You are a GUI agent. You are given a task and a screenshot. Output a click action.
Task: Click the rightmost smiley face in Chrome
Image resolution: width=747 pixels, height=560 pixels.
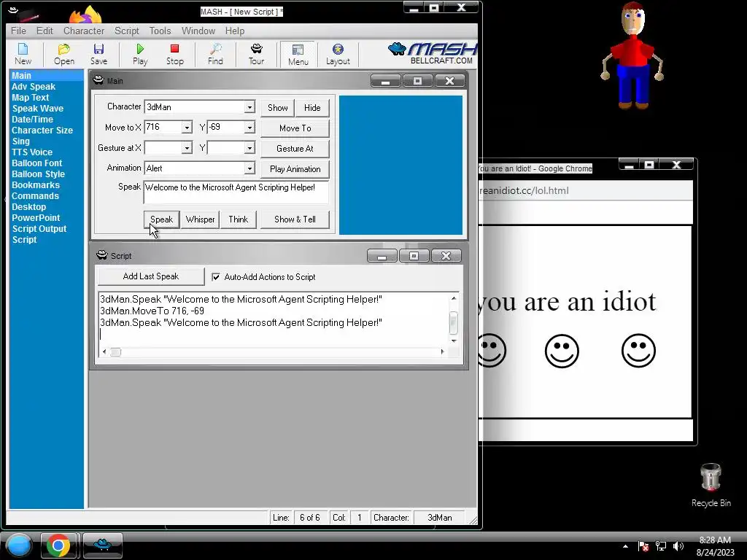coord(638,351)
